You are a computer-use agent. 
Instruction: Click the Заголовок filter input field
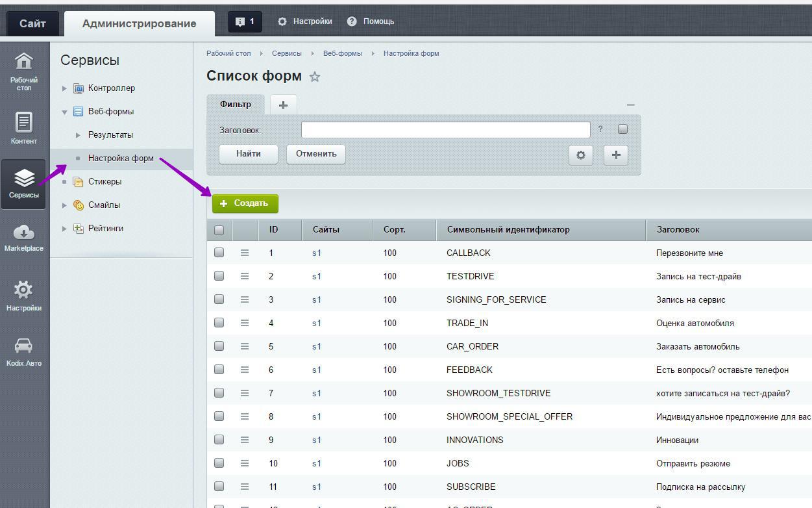coord(446,129)
